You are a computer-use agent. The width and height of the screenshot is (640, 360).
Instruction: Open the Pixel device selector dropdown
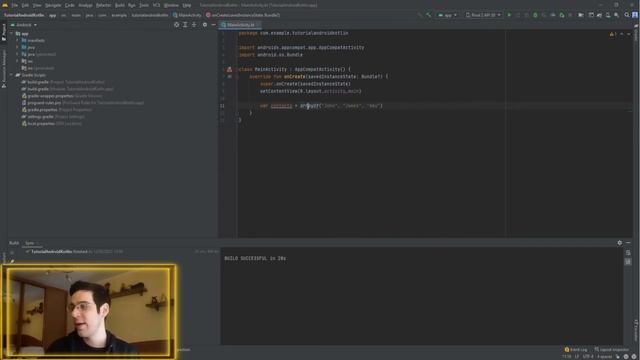coord(483,15)
